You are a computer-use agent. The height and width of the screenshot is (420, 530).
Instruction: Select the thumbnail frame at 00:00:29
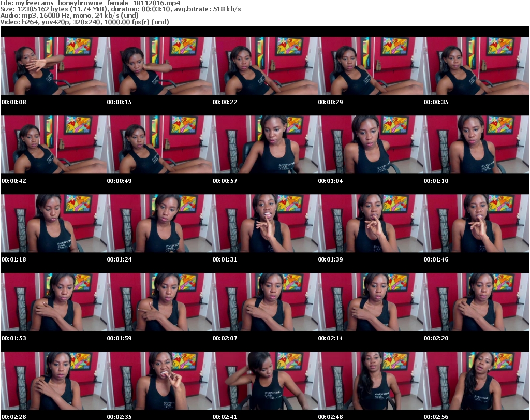click(x=371, y=66)
